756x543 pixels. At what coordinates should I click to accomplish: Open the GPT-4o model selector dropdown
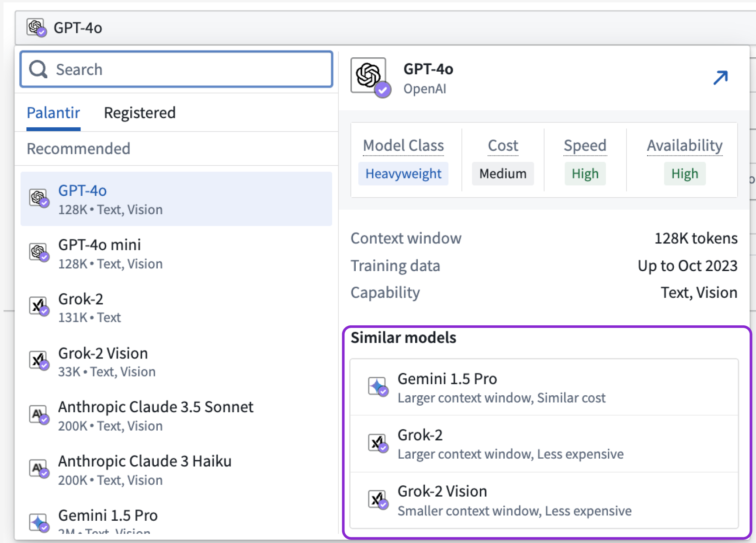(x=385, y=28)
